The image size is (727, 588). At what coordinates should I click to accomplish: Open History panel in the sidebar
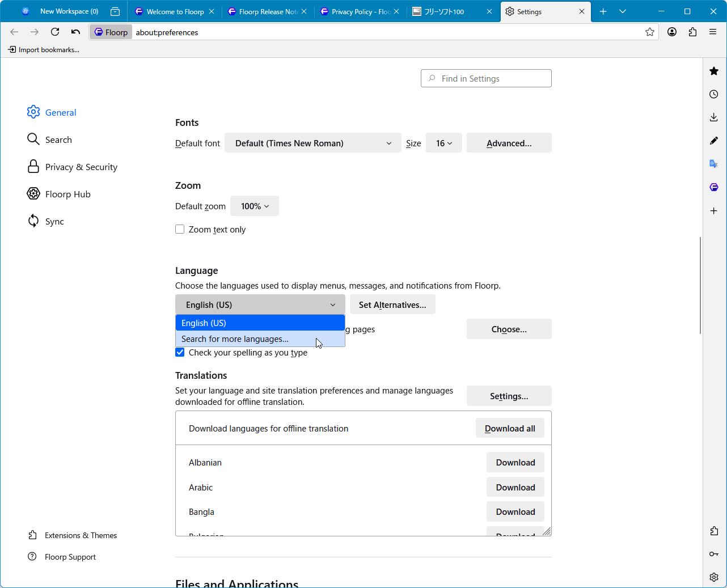[x=714, y=94]
